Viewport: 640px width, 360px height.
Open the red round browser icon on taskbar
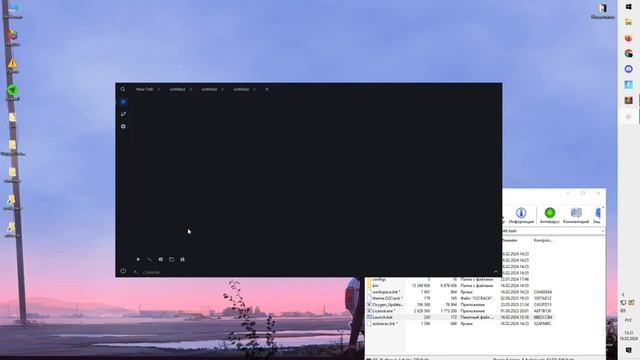point(629,38)
